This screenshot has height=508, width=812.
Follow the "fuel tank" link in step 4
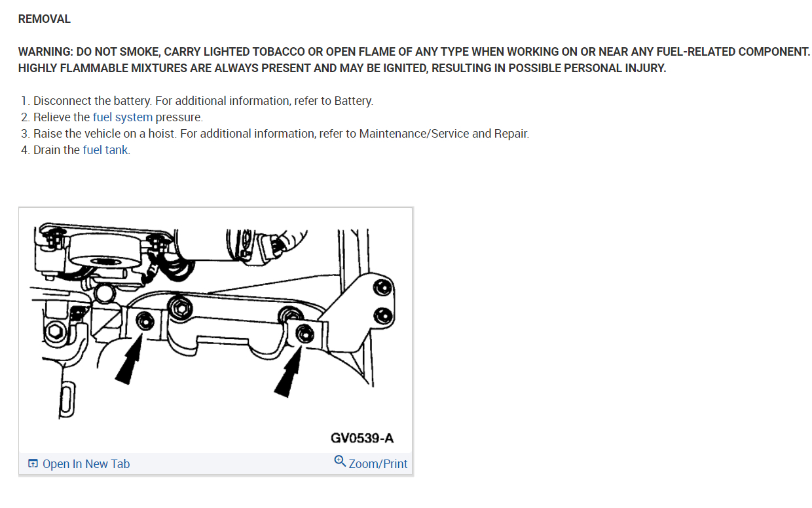pos(105,149)
